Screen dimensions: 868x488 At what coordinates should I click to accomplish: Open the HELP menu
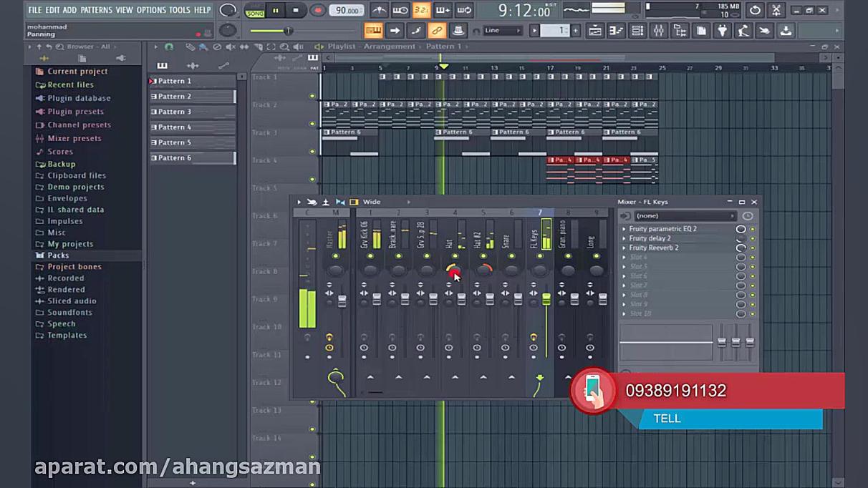click(203, 10)
